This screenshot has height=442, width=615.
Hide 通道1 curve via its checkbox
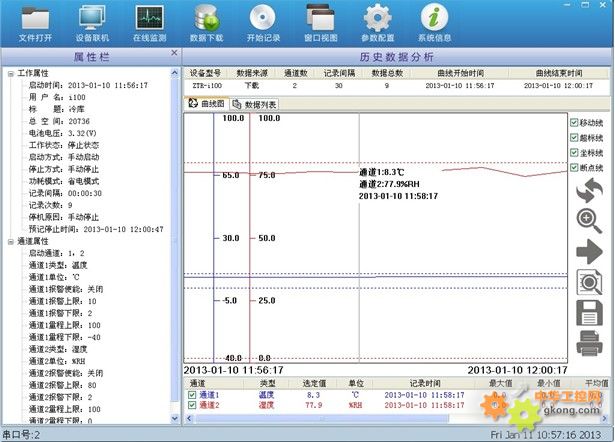point(193,396)
